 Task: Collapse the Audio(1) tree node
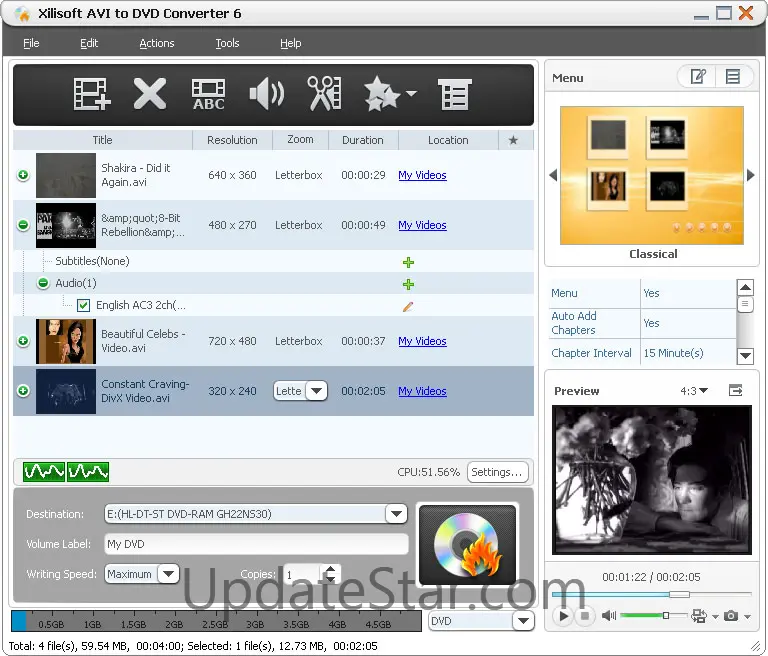click(44, 283)
